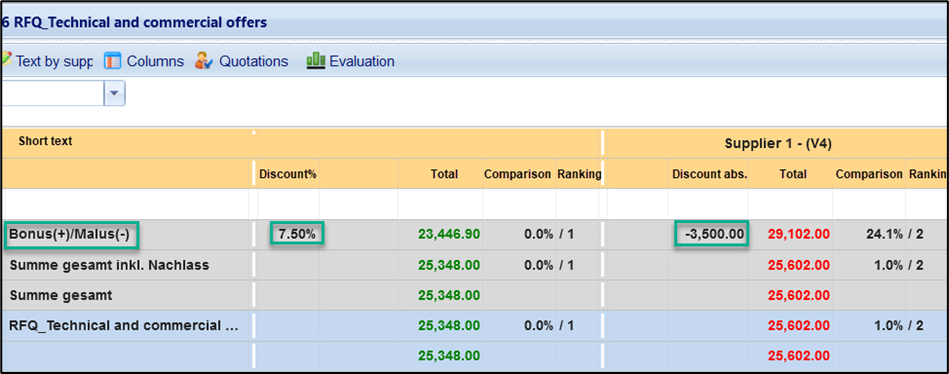Select the Discount% column header
The width and height of the screenshot is (949, 374).
[288, 174]
